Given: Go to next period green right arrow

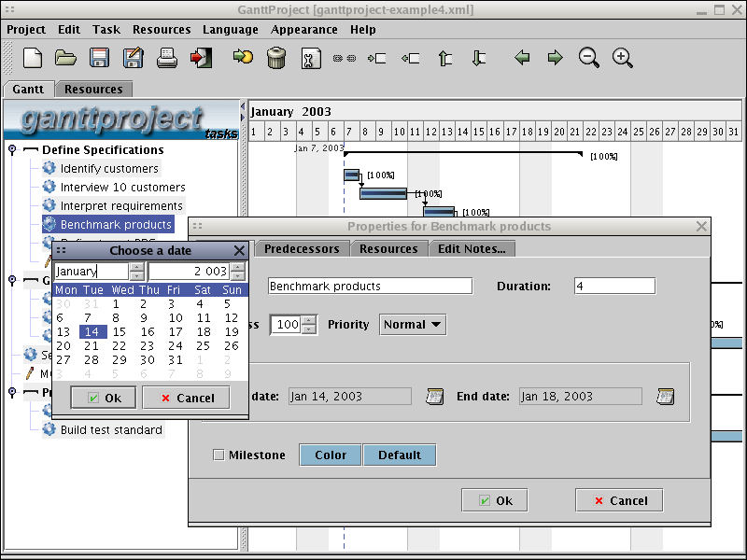Looking at the screenshot, I should (x=555, y=58).
